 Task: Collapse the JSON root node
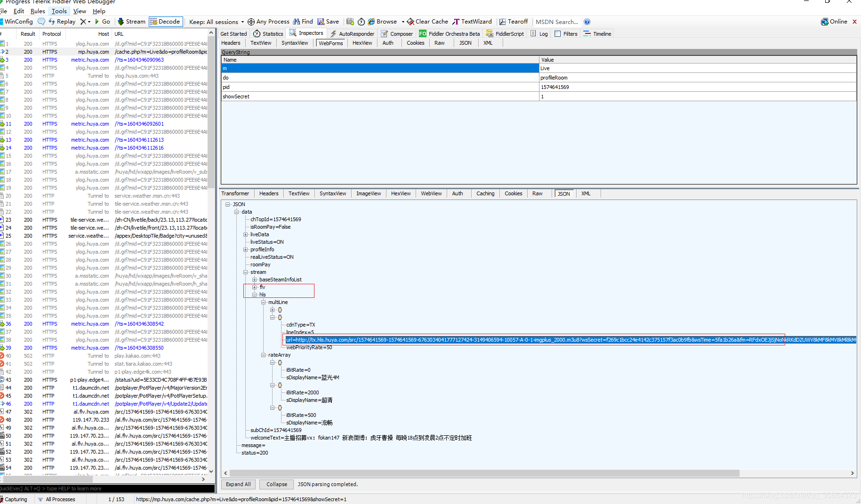tap(228, 204)
